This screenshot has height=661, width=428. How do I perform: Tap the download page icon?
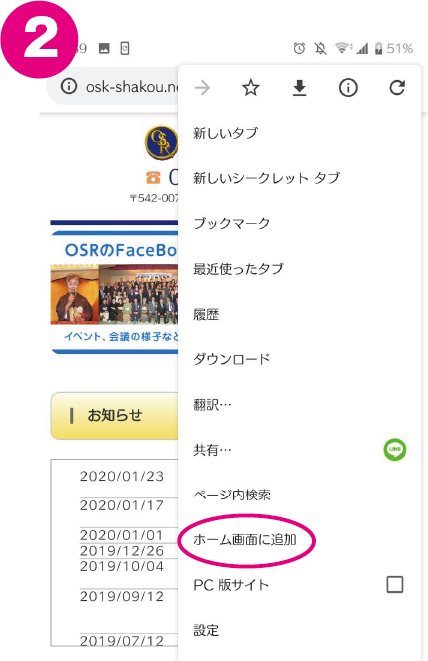pyautogui.click(x=299, y=88)
